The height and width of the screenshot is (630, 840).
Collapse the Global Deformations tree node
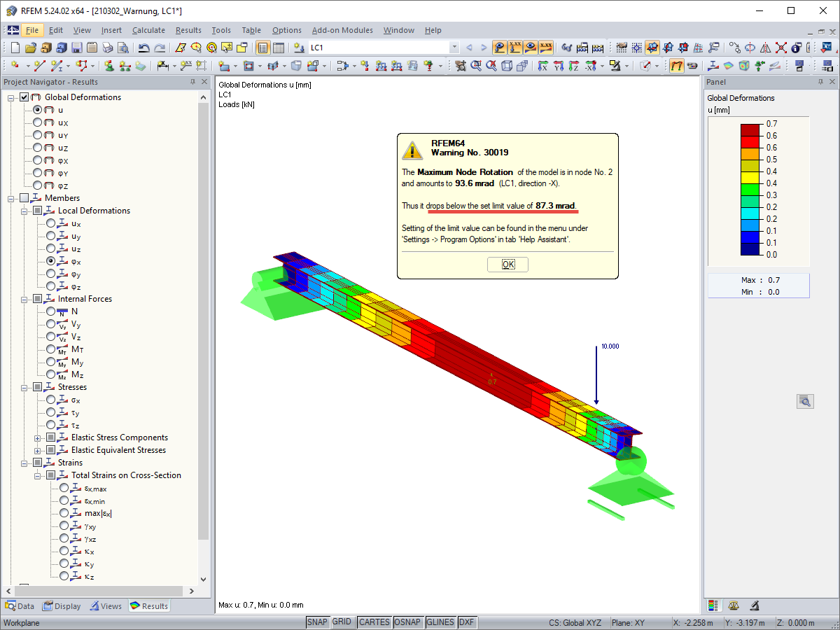[x=12, y=97]
